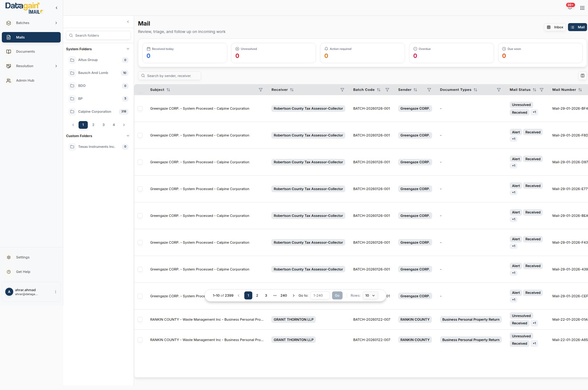This screenshot has height=390, width=588.
Task: Collapse the main sidebar with chevron
Action: click(56, 8)
